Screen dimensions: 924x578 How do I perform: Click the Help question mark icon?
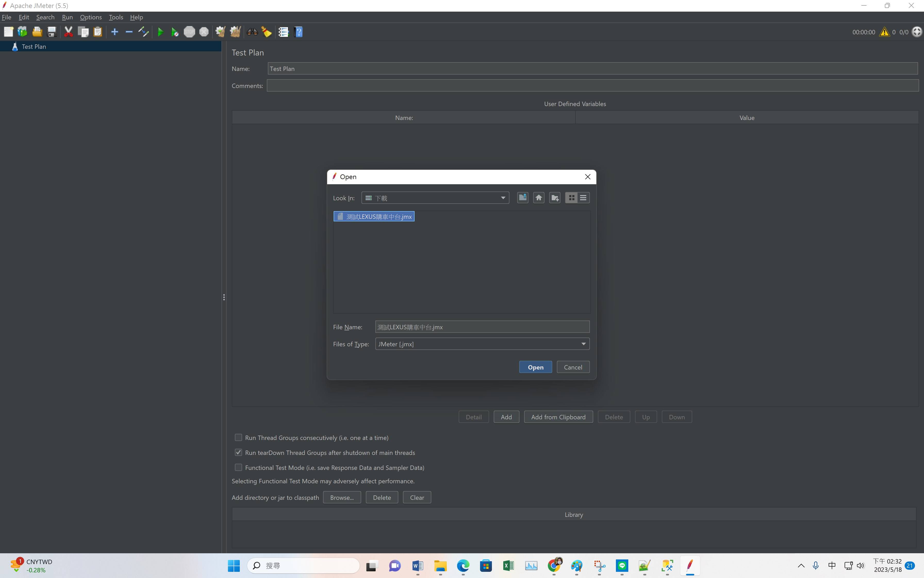[x=299, y=32]
